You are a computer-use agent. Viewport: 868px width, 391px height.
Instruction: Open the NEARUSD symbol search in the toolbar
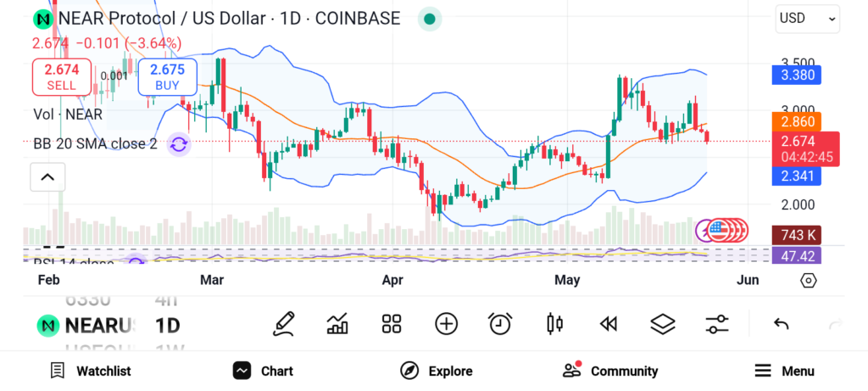point(86,325)
